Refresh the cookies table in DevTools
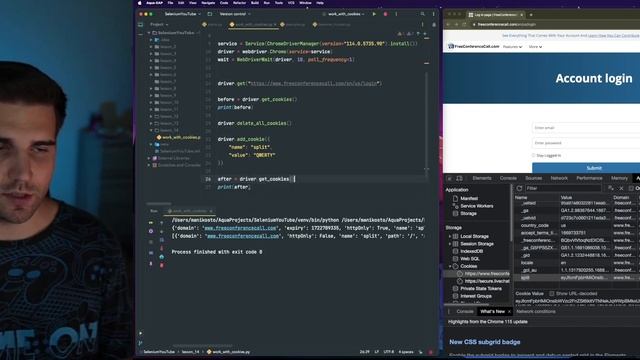 (x=519, y=188)
